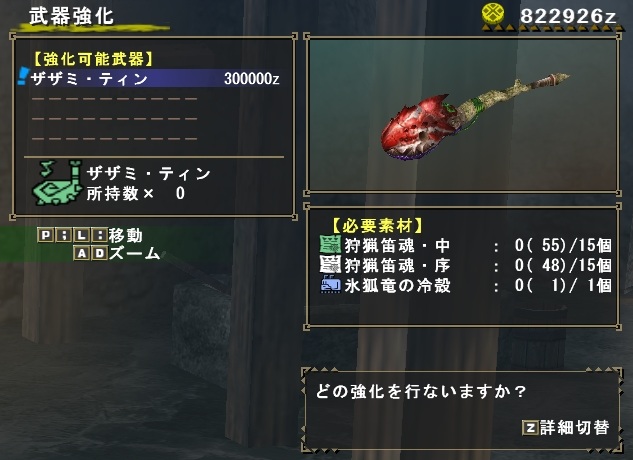The width and height of the screenshot is (633, 460).
Task: Click the white 狩猟笛魂・序 ticket icon
Action: coord(330,265)
